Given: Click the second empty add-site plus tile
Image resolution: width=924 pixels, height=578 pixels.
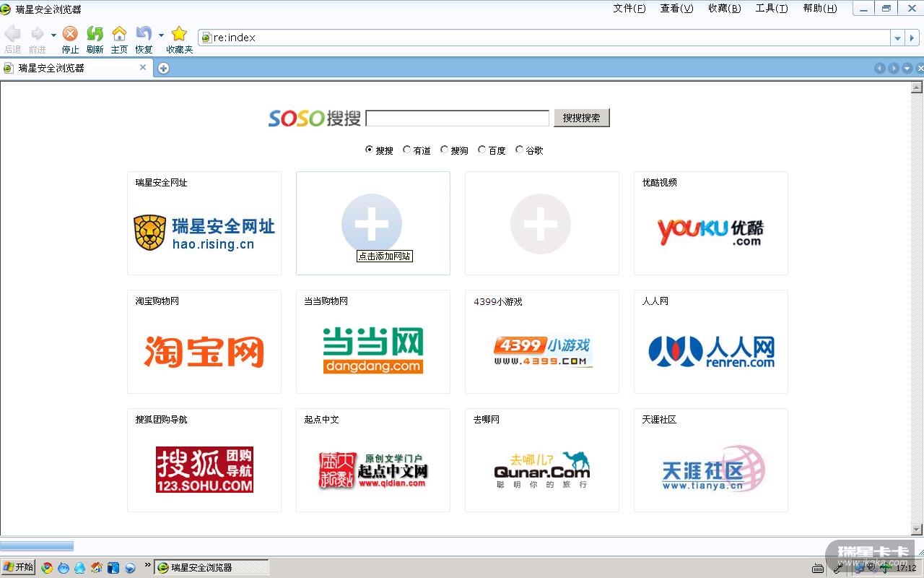Looking at the screenshot, I should [x=541, y=224].
